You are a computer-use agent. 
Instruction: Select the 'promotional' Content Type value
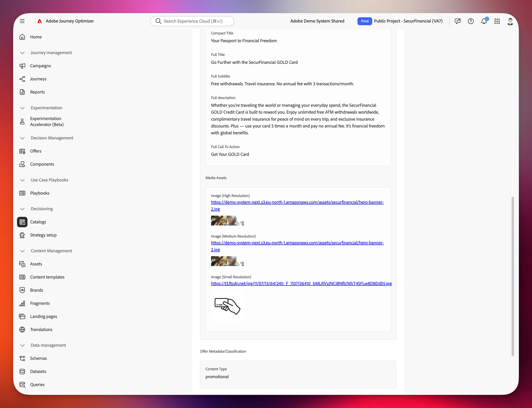[x=217, y=377]
